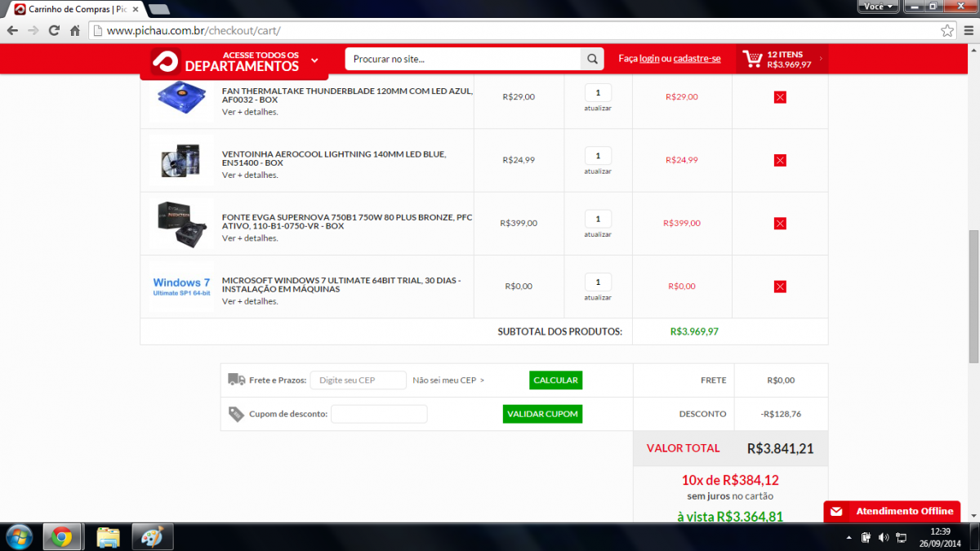Click atualizar under EVGA quantity

click(598, 234)
